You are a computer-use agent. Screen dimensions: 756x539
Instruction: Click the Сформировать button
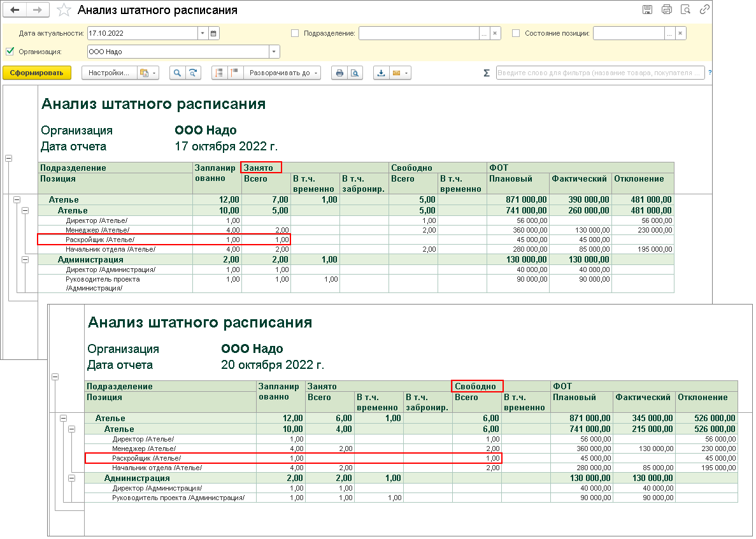click(x=36, y=73)
